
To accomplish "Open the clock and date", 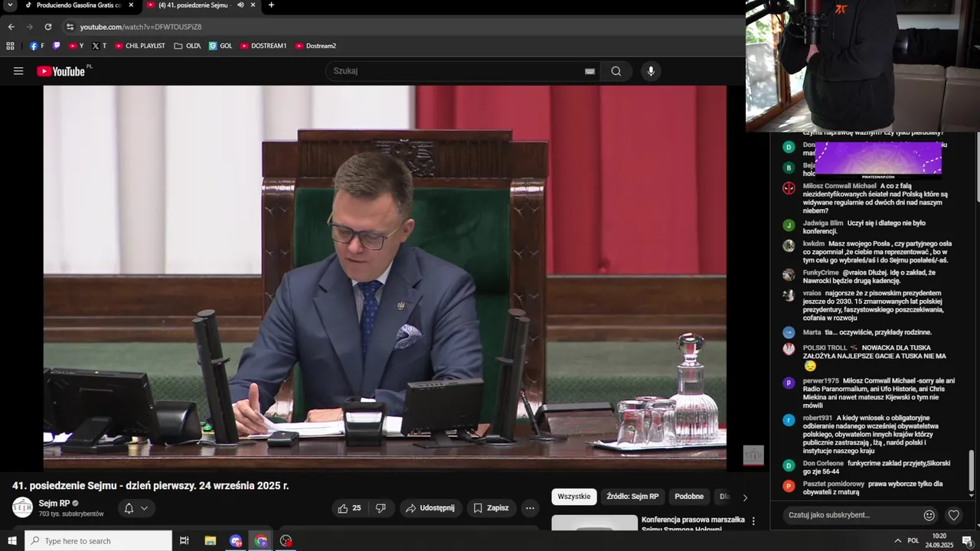I will (x=939, y=541).
